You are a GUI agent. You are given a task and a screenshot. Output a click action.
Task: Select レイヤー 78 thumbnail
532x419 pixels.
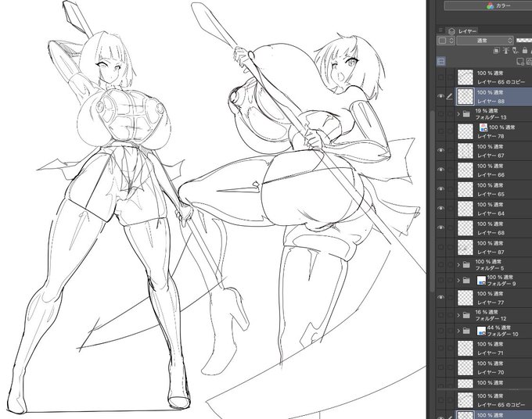[465, 131]
